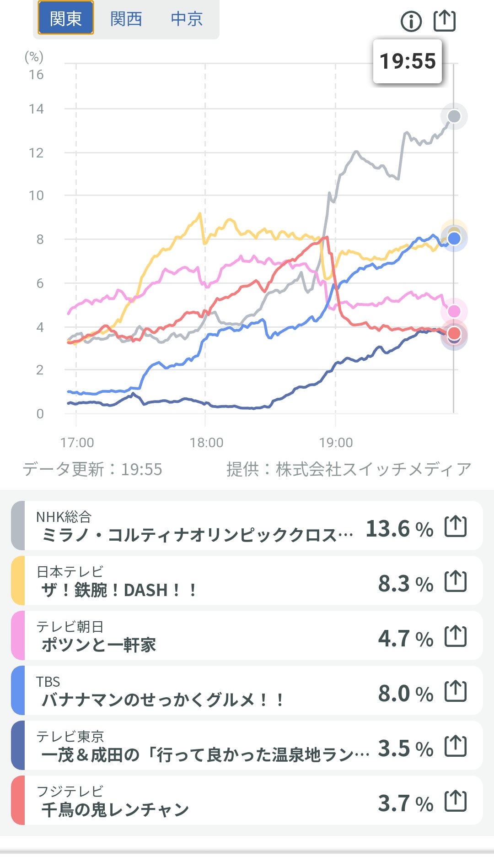Switch to the 関西 region tab
Viewport: 494px width, 868px height.
point(126,19)
